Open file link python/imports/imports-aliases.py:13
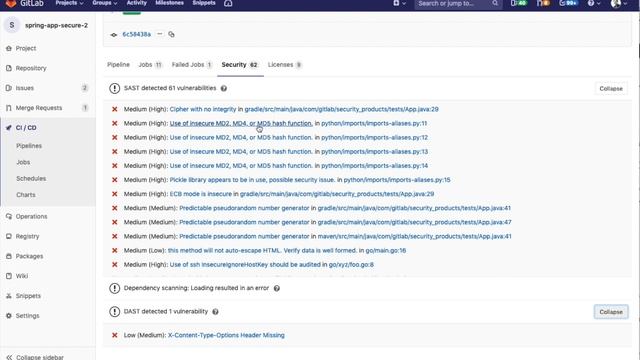Viewport: 640px width, 360px height. (x=374, y=151)
